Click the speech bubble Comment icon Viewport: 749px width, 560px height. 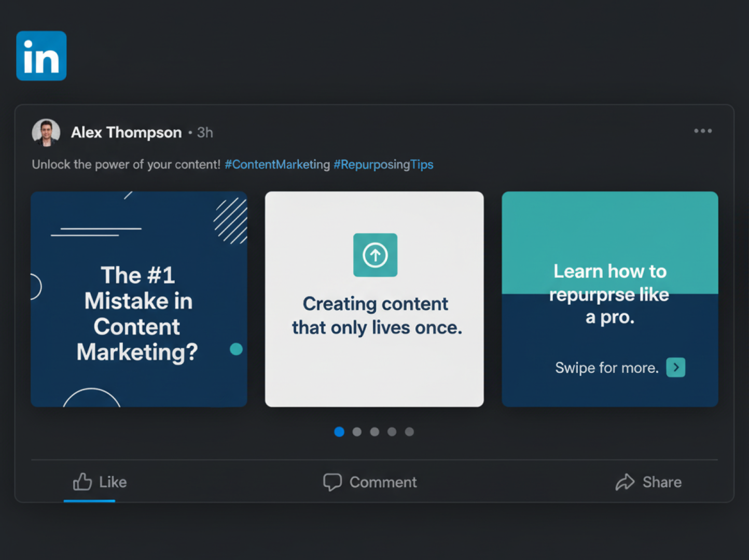tap(332, 482)
